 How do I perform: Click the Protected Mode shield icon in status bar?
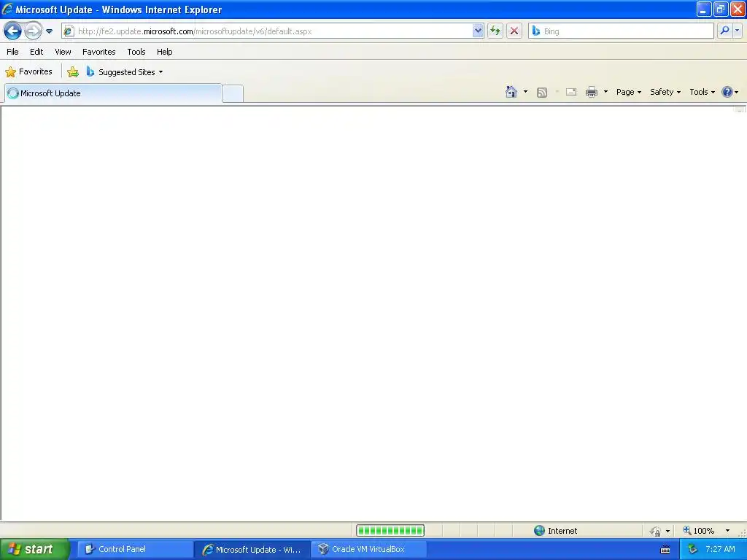click(656, 531)
